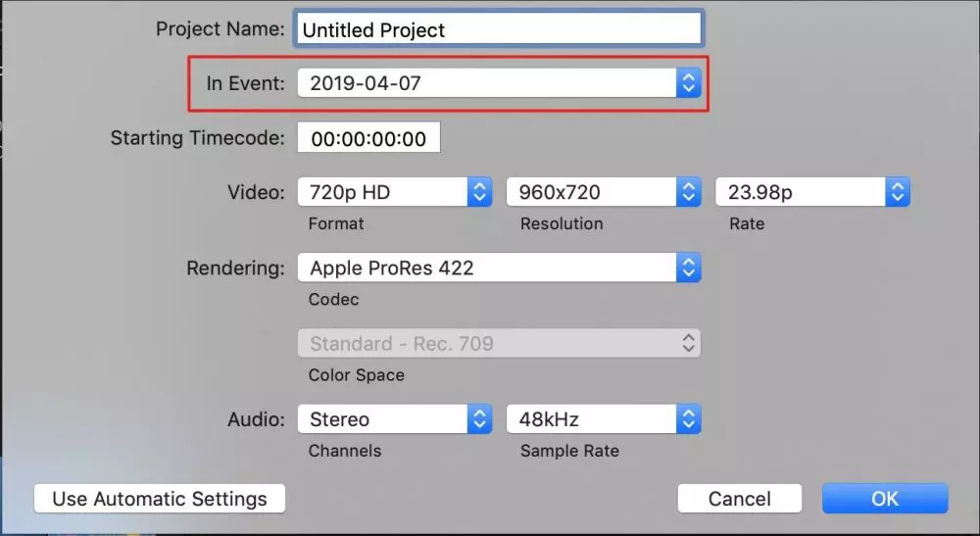
Task: Click Use Automatic Settings button
Action: coord(160,499)
